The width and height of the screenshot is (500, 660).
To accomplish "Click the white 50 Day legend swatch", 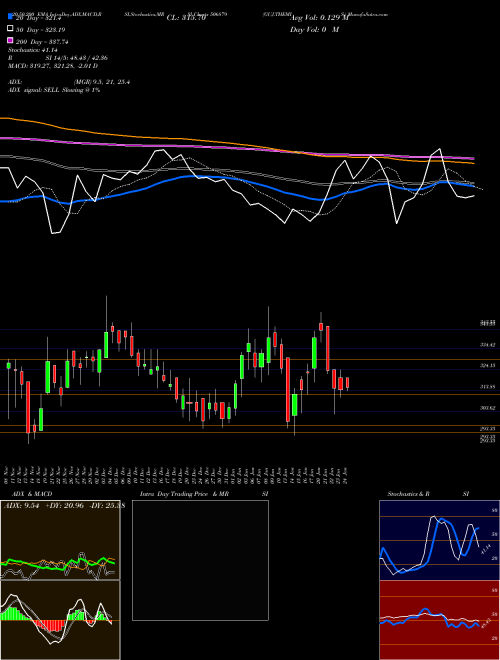I will pyautogui.click(x=10, y=29).
